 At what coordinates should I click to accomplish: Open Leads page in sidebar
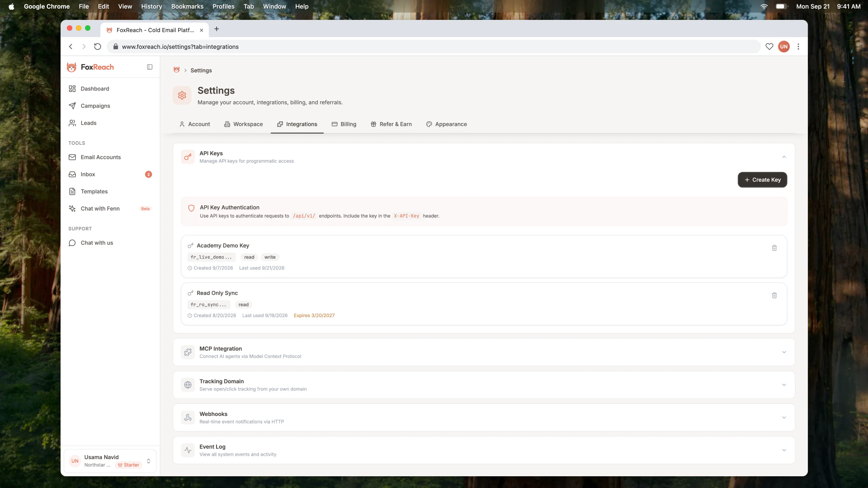coord(110,123)
